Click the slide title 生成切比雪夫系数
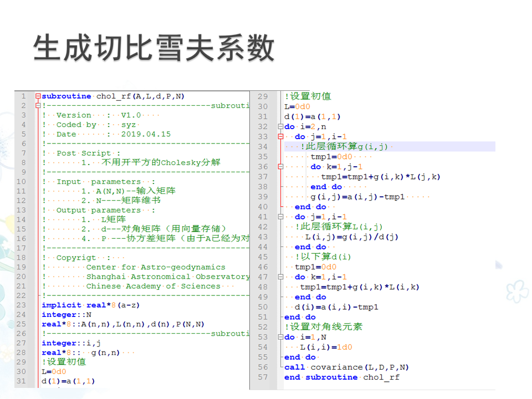Viewport: 532px width, 399px height. click(154, 48)
